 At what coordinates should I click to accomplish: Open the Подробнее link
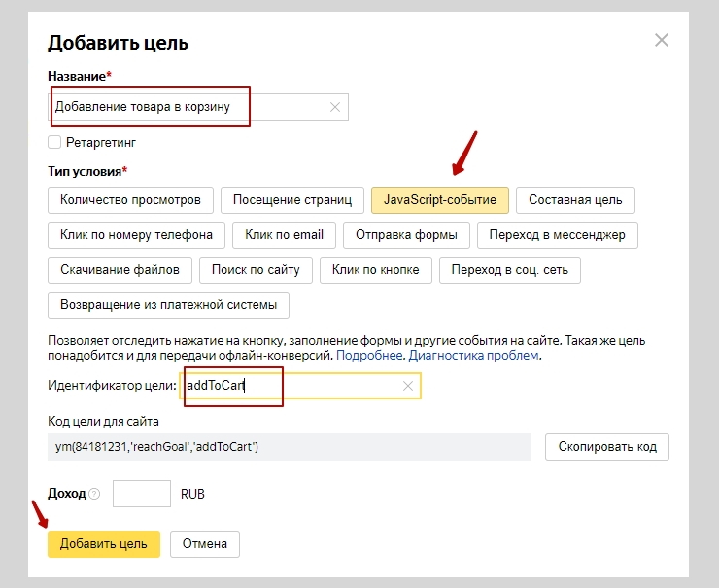tap(370, 356)
